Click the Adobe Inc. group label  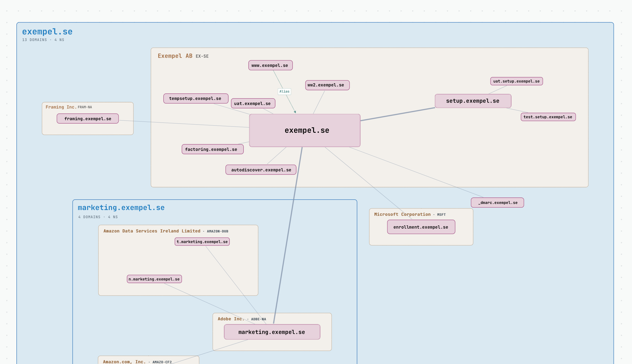tap(231, 319)
